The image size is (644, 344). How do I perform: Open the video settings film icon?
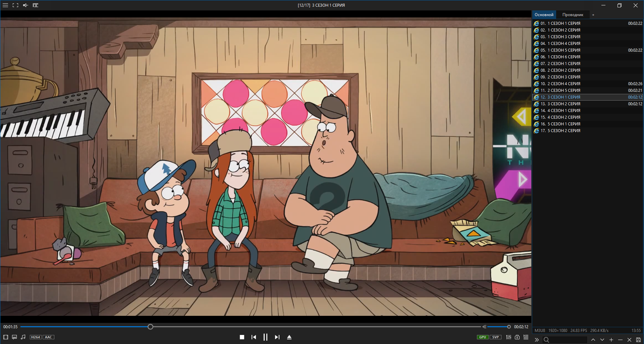coord(6,337)
